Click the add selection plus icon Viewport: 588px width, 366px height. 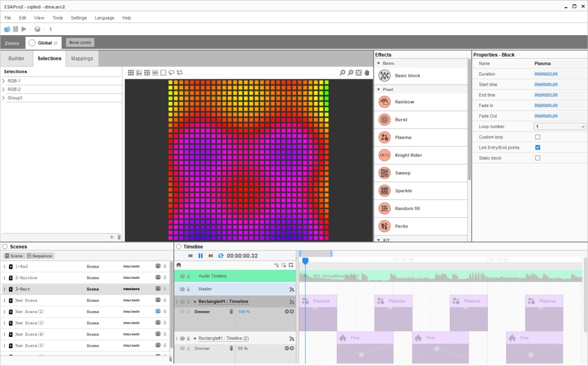pos(112,237)
